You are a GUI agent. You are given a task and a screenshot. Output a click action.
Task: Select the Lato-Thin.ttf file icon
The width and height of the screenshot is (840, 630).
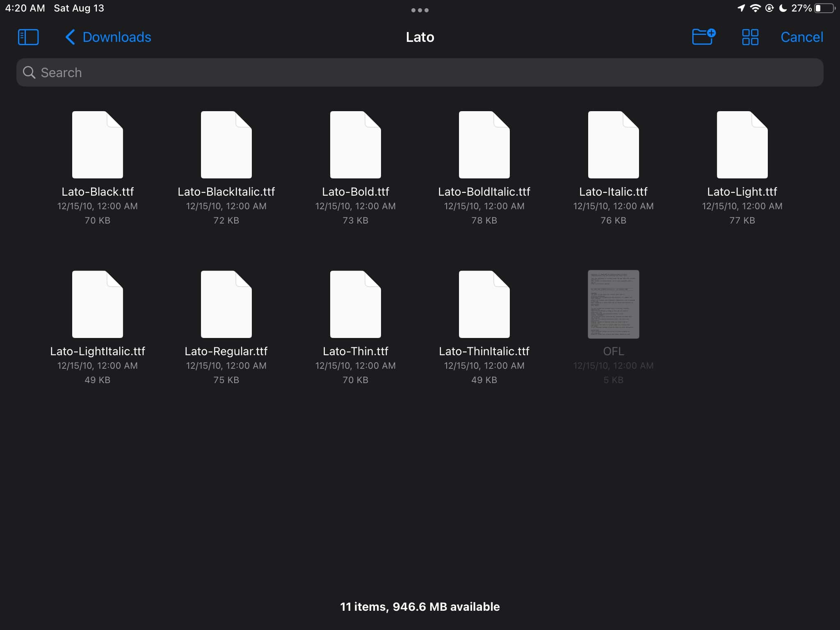pos(355,304)
